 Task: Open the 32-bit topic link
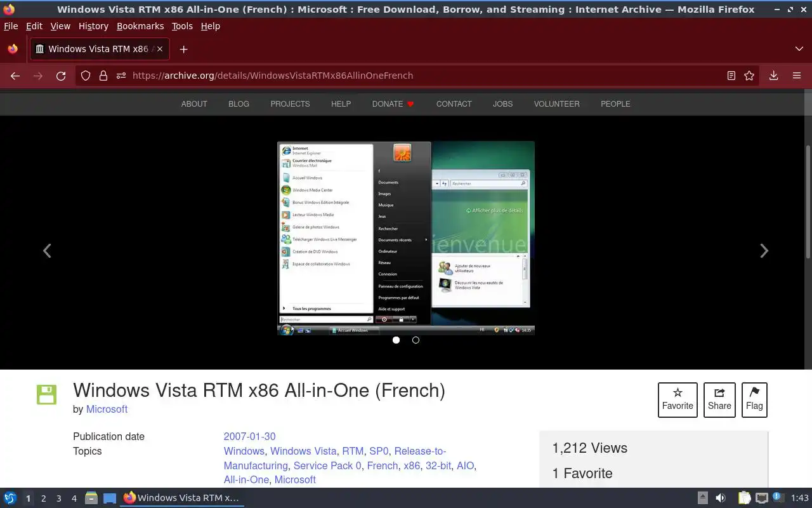438,465
